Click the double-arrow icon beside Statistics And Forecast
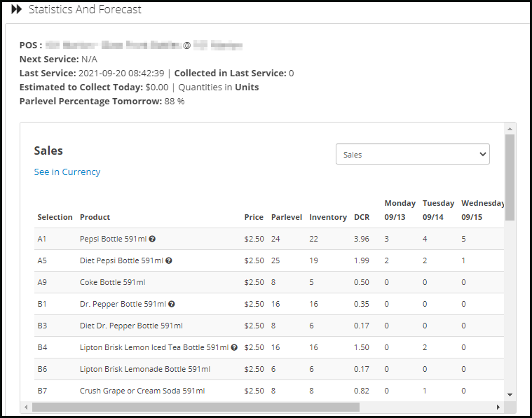Screen dimensions: 532x418 pyautogui.click(x=16, y=10)
